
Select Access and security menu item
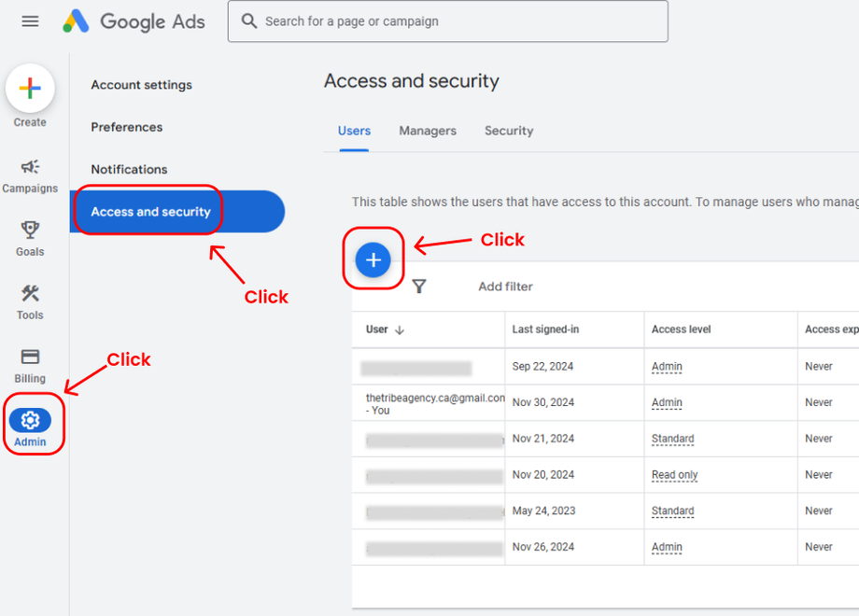point(150,212)
